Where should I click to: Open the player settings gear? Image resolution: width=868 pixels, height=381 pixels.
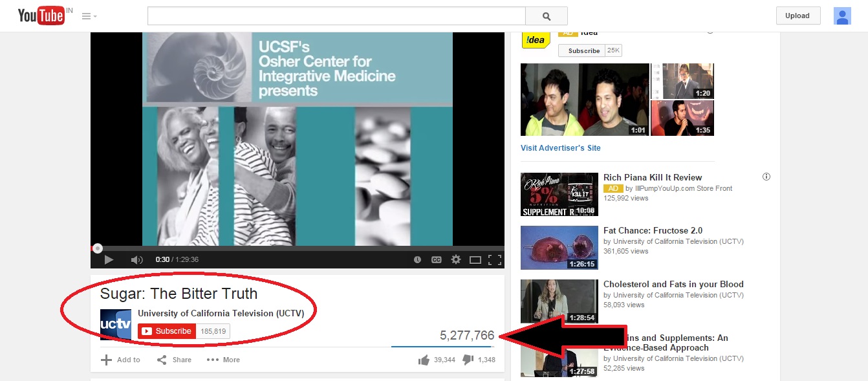[x=456, y=259]
